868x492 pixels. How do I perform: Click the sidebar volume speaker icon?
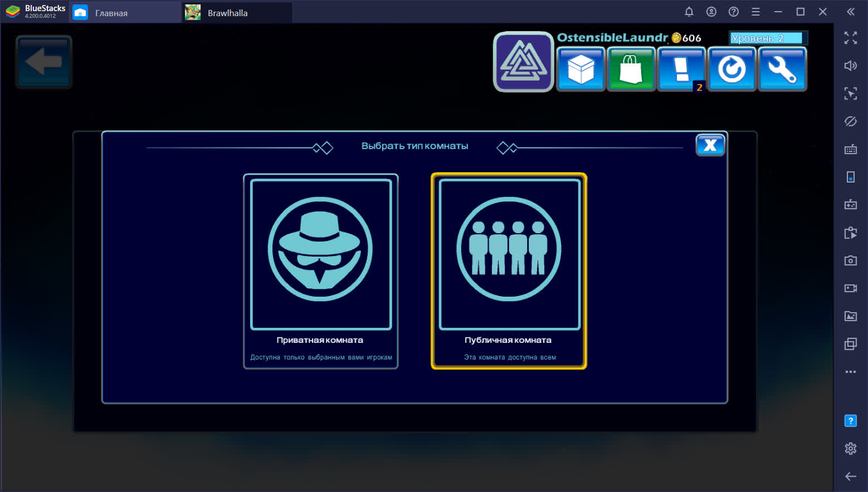tap(851, 66)
